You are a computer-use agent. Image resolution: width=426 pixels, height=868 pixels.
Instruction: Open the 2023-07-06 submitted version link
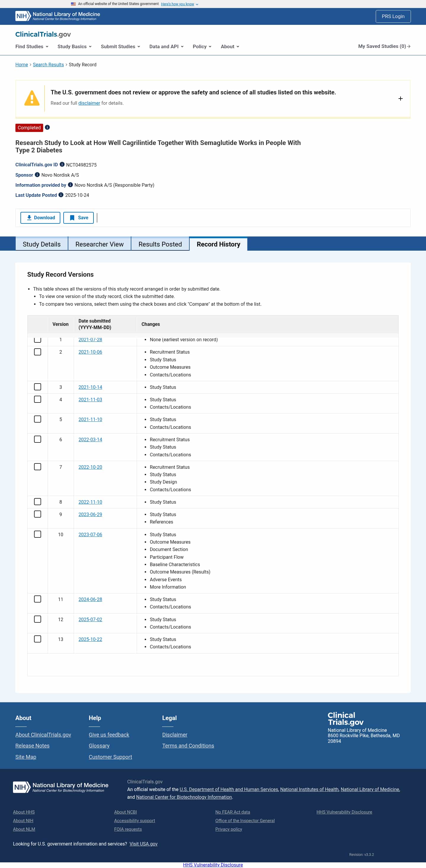pyautogui.click(x=90, y=534)
